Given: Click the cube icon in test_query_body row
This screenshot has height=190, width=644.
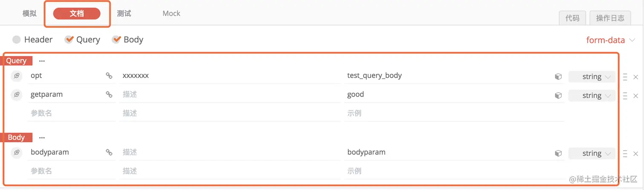Looking at the screenshot, I should [558, 77].
